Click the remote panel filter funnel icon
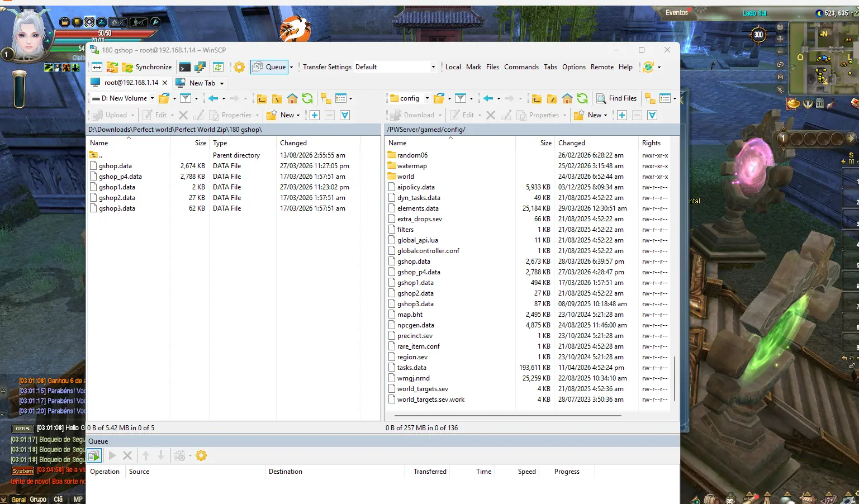This screenshot has width=859, height=504. [x=461, y=98]
